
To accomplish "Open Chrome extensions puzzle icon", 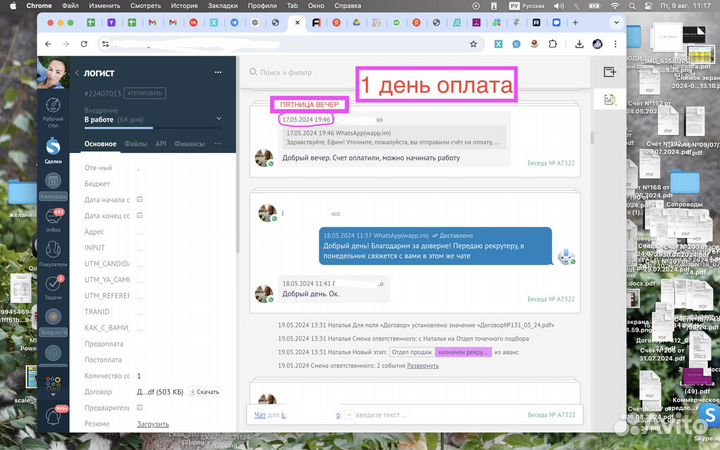I will 553,44.
